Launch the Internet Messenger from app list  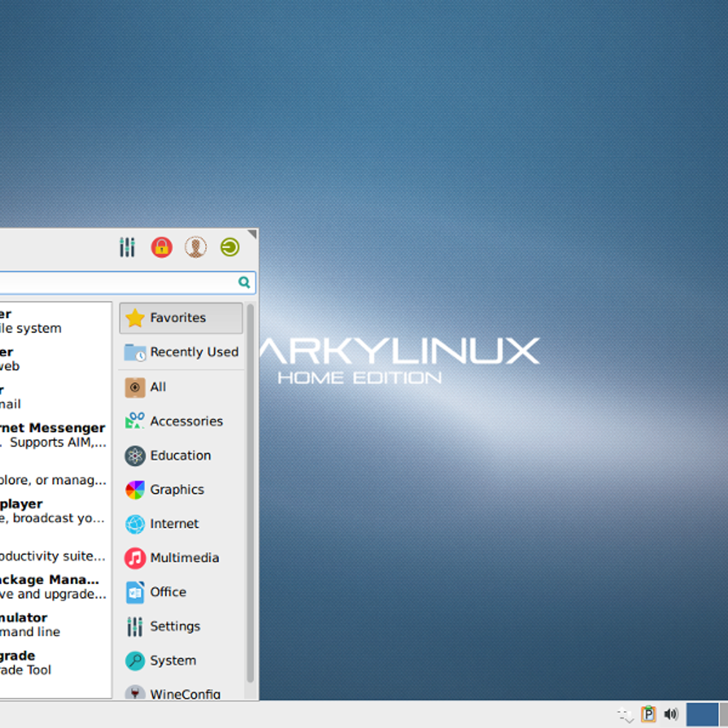coord(52,434)
